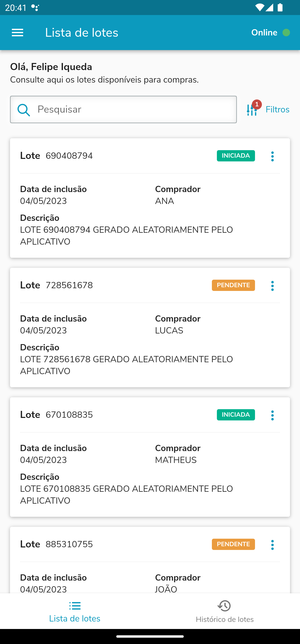This screenshot has width=300, height=644.
Task: Tap the INICIADA badge on lote 670108835
Action: pyautogui.click(x=236, y=415)
